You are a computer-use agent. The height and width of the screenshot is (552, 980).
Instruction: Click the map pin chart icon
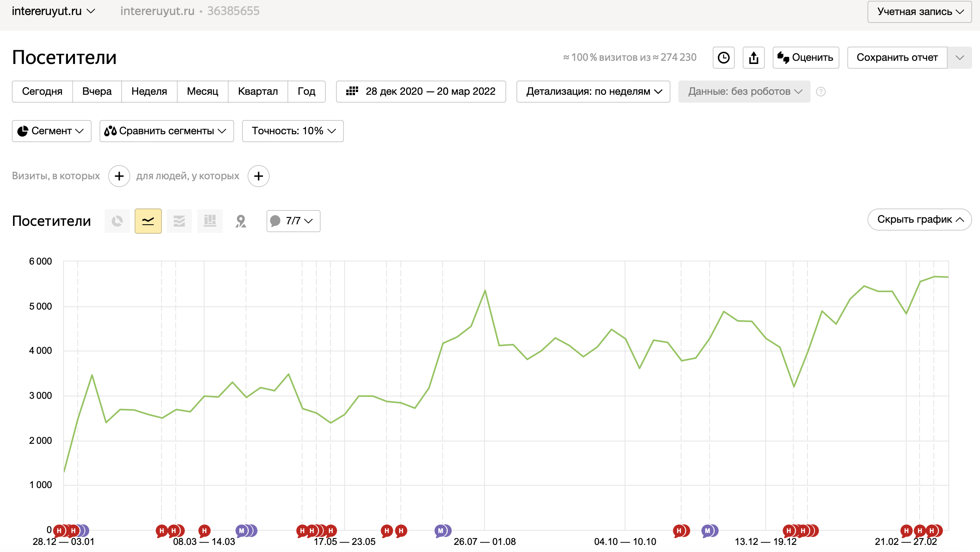(x=240, y=221)
